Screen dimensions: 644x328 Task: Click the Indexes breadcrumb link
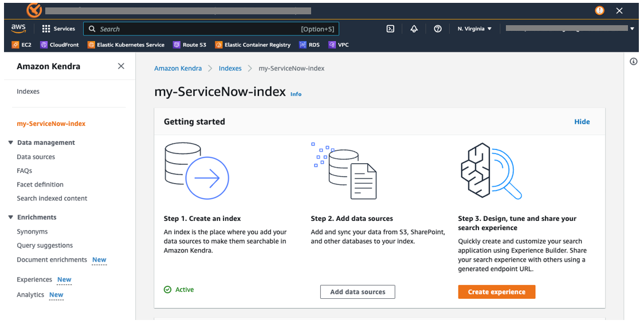[x=230, y=69]
